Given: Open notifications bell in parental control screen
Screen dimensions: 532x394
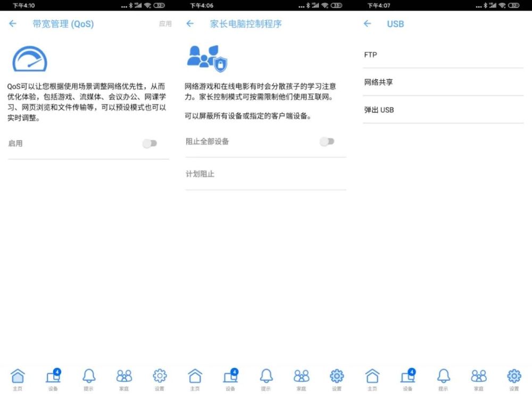Looking at the screenshot, I should pyautogui.click(x=266, y=380).
